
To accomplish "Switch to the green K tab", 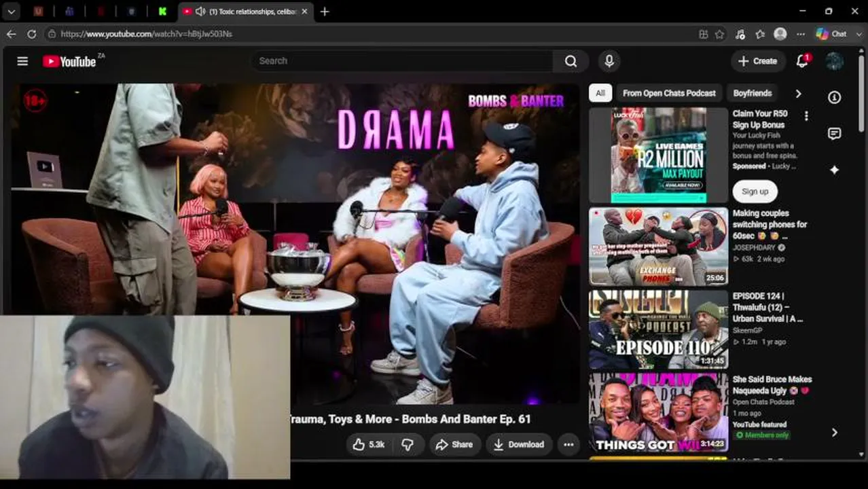I will [162, 12].
